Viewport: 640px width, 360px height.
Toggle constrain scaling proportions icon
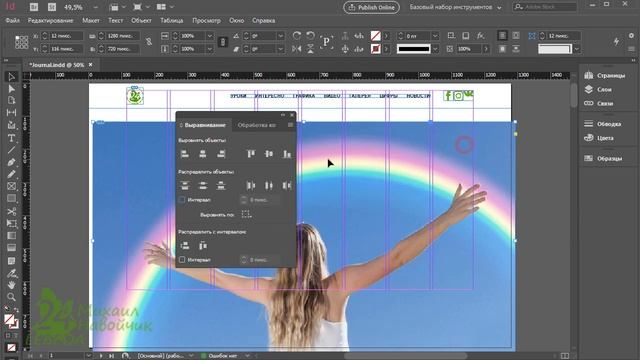pyautogui.click(x=223, y=42)
